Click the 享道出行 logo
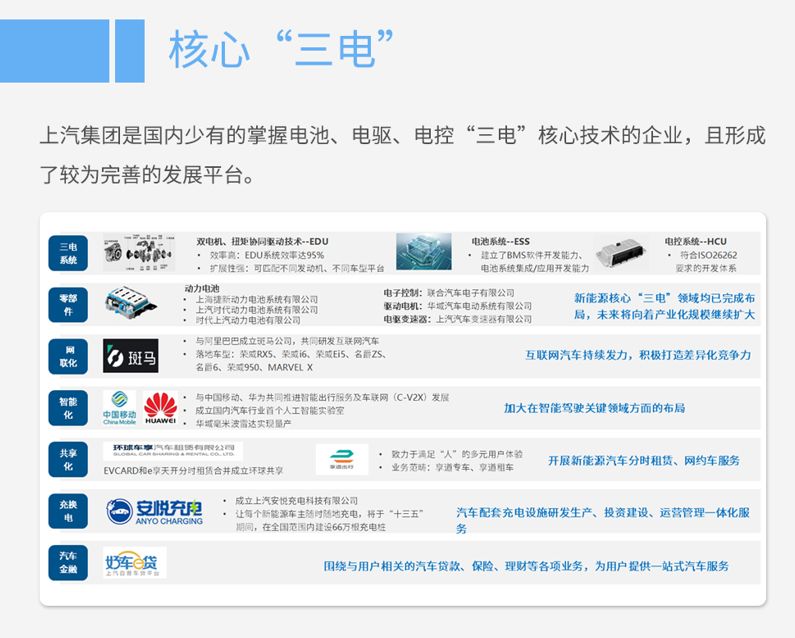Viewport: 795px width, 638px height. coord(342,459)
